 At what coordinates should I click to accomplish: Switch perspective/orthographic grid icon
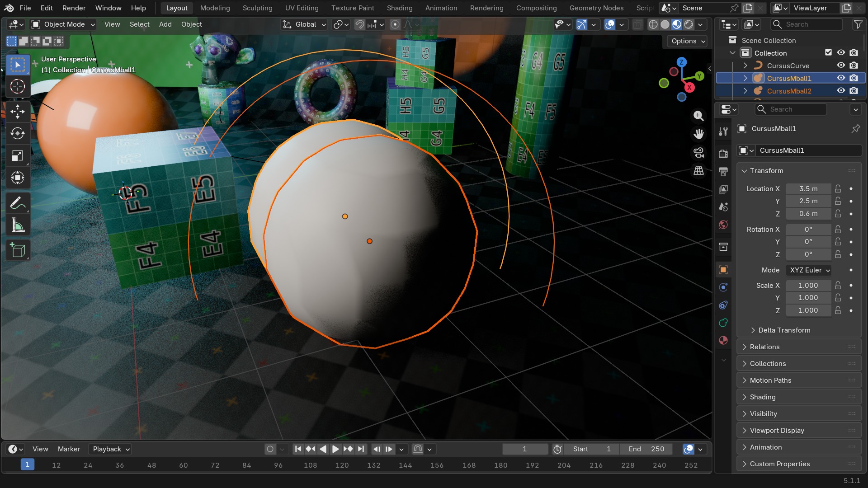698,170
